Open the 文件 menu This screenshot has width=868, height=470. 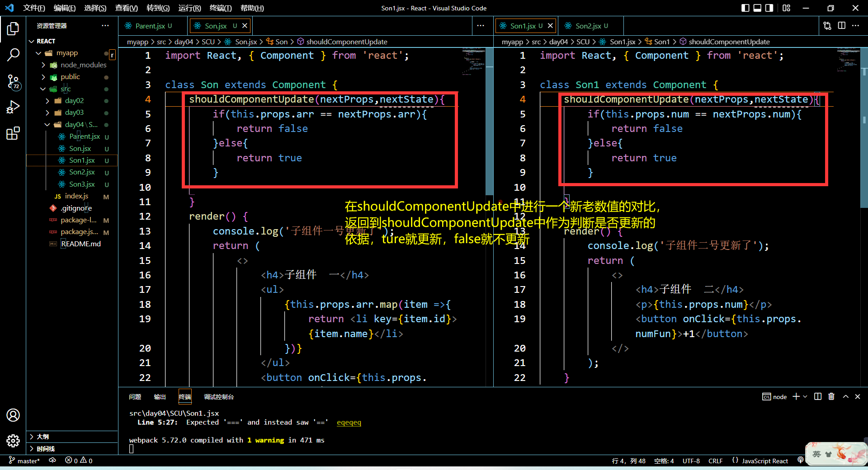coord(34,8)
